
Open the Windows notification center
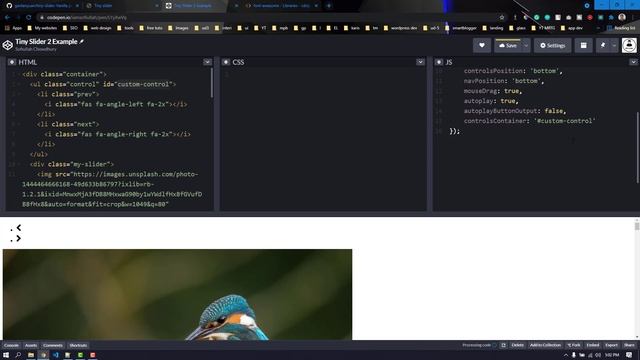(630, 355)
